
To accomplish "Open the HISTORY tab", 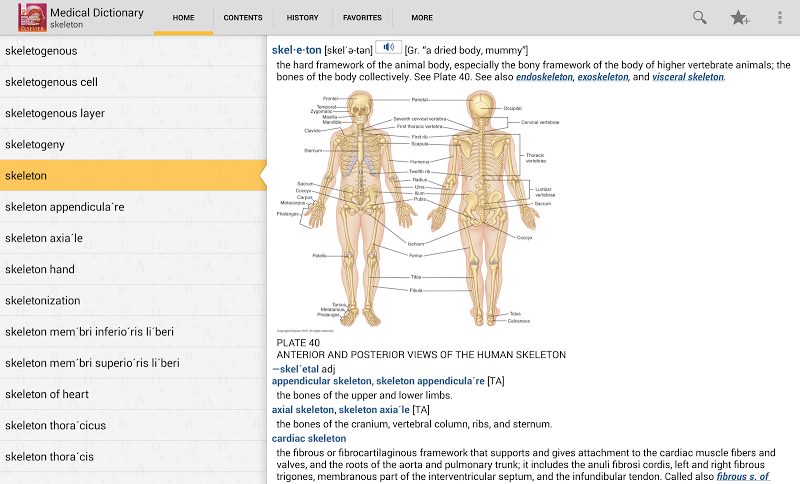I will 303,17.
